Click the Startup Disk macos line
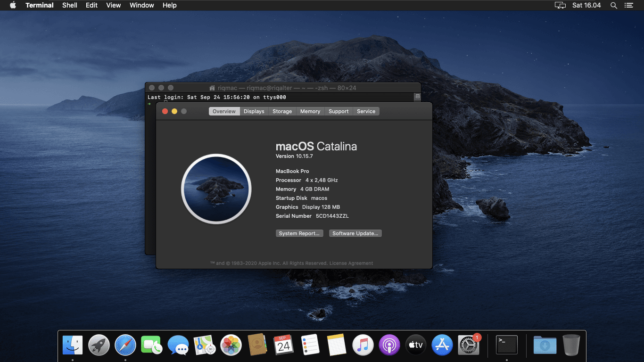This screenshot has width=644, height=362. [302, 198]
